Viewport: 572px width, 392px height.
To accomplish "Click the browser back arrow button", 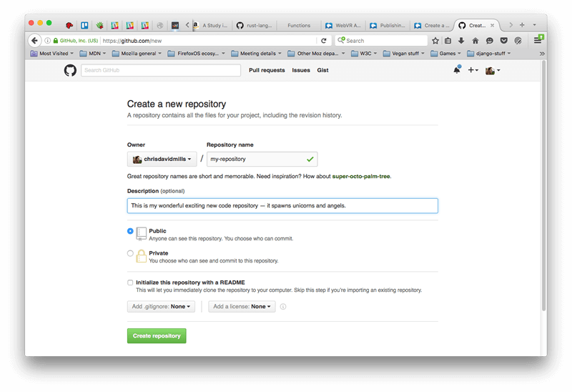I will pos(34,41).
